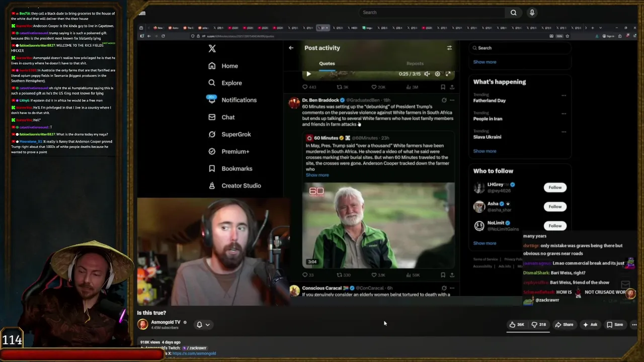Switch to the Reposts tab
The image size is (644, 362).
click(415, 63)
